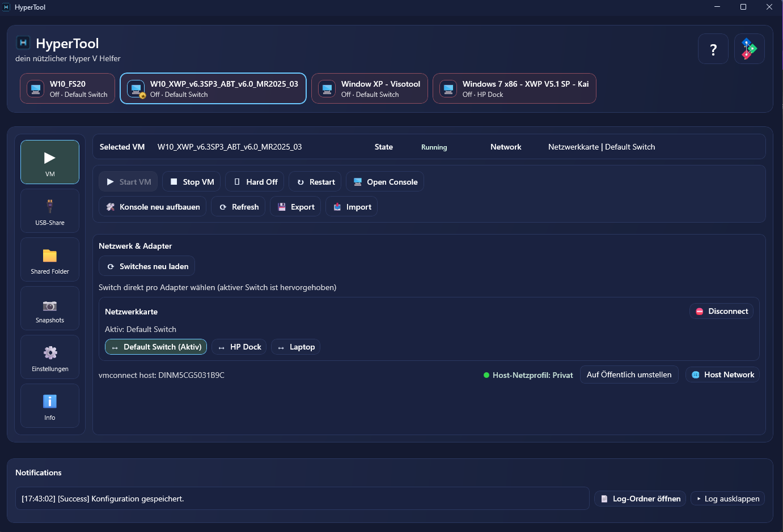This screenshot has height=532, width=783.
Task: Select the Windows 7 x86 VM card
Action: pos(514,89)
